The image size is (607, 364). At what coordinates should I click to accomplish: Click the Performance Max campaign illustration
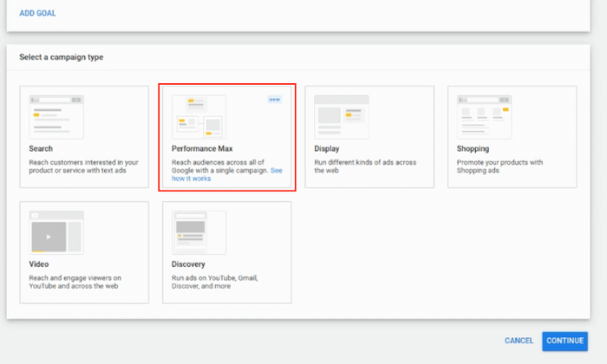(199, 117)
